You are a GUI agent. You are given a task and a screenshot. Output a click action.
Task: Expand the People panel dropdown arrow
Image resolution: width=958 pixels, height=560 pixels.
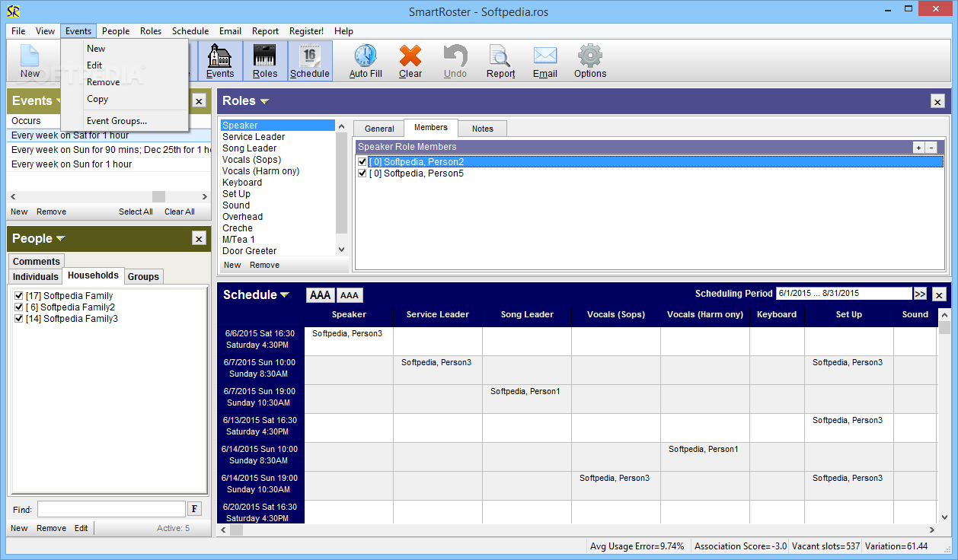[61, 239]
